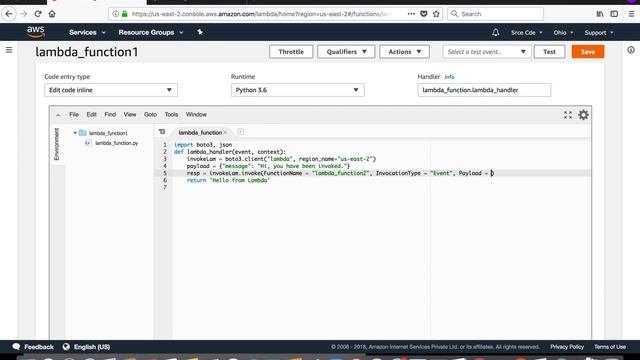Open the Select a test event dropdown
This screenshot has height=360, width=640.
(x=487, y=52)
